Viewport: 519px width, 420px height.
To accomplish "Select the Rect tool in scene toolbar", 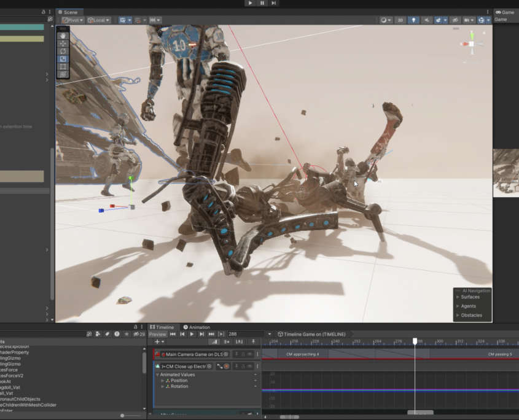I will pyautogui.click(x=63, y=66).
